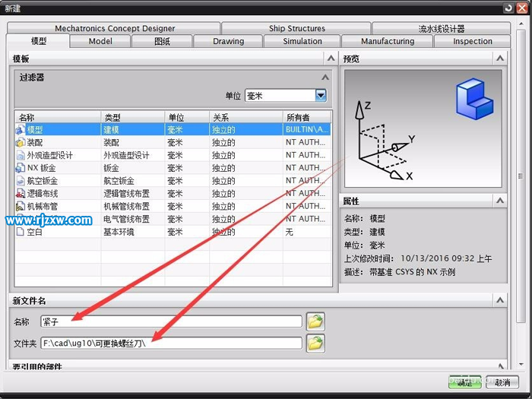Viewport: 532px width, 399px height.
Task: Open folder browse icon beside 名称 field
Action: click(315, 321)
